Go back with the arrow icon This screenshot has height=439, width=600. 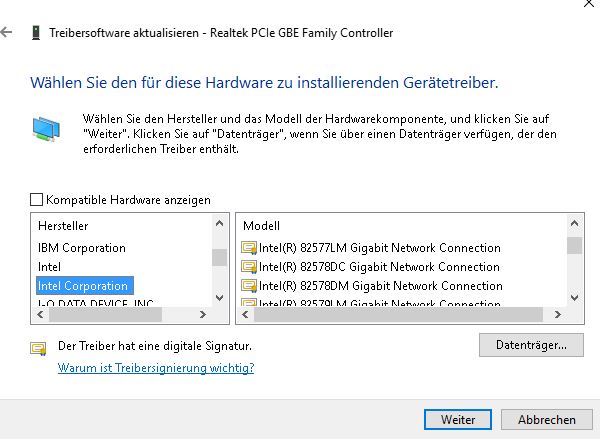pyautogui.click(x=6, y=32)
